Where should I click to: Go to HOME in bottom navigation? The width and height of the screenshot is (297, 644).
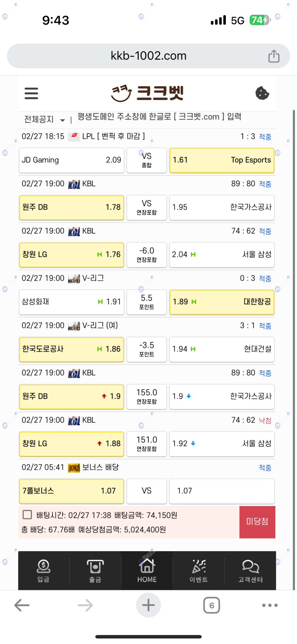[147, 570]
